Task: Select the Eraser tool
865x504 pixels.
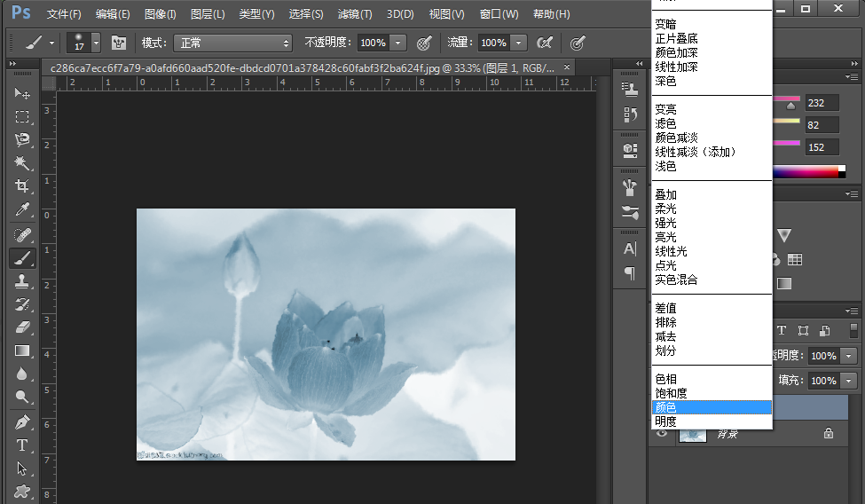Action: pos(22,327)
